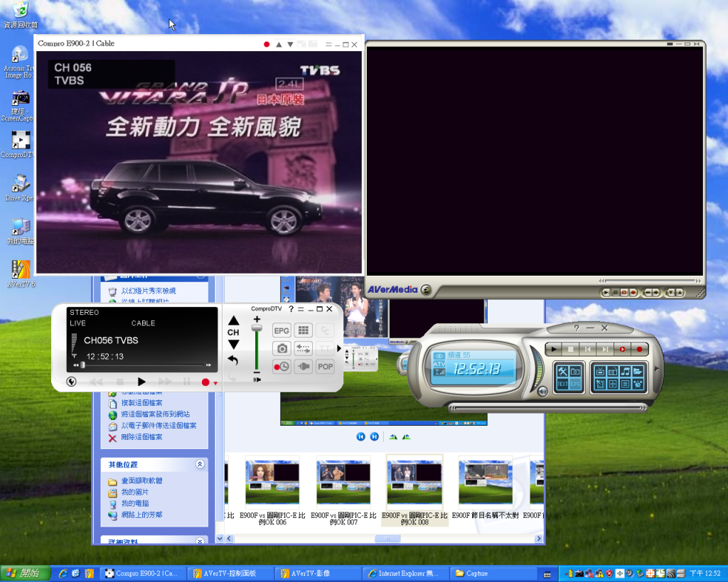Open EPG in ComproDTV control panel
The width and height of the screenshot is (728, 582).
coord(282,330)
